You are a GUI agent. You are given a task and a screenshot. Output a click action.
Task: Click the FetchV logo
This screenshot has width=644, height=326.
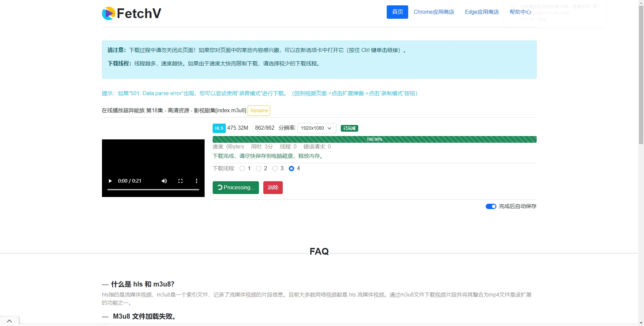point(131,13)
